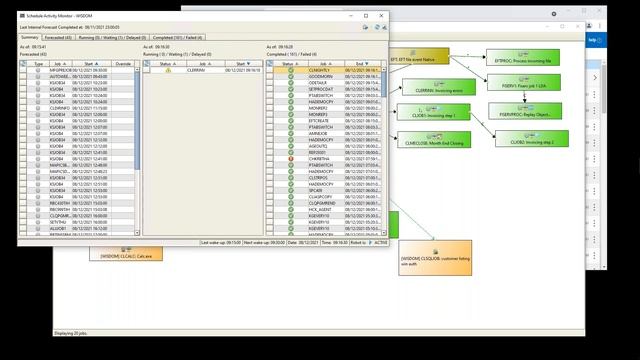The width and height of the screenshot is (640, 360).
Task: Open the Forecasted (43) tab
Action: point(58,38)
